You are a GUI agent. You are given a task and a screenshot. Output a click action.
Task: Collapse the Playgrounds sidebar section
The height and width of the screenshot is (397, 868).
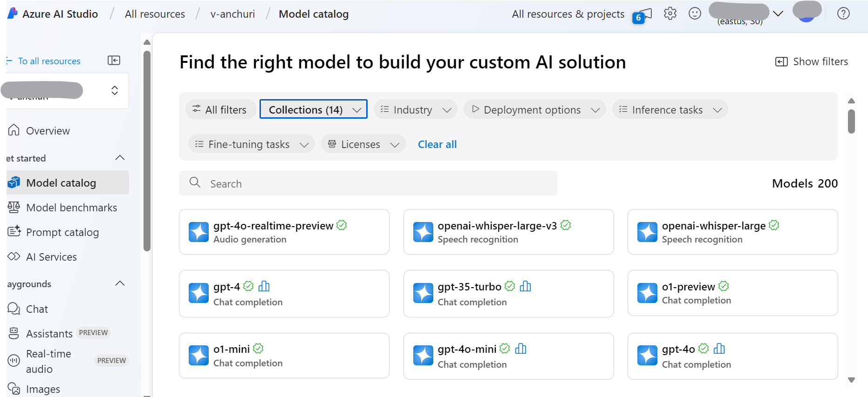pos(120,283)
